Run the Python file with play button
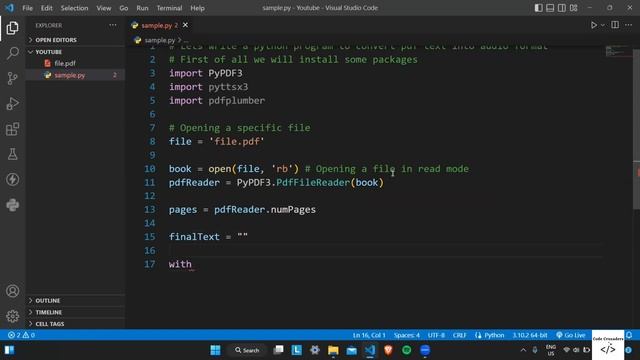The width and height of the screenshot is (640, 360). point(593,25)
